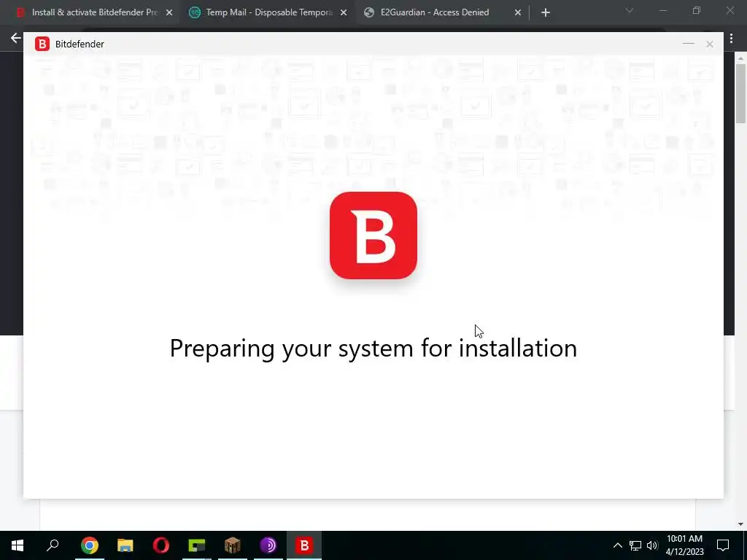Click the large Bitdefender B logo
Image resolution: width=747 pixels, height=560 pixels.
point(373,236)
